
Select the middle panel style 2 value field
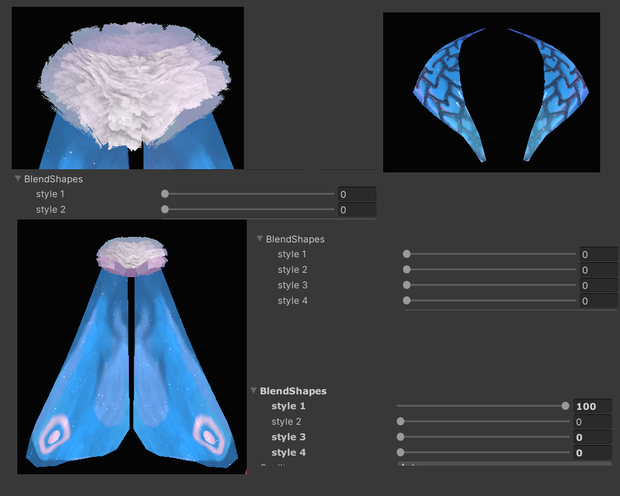point(598,270)
